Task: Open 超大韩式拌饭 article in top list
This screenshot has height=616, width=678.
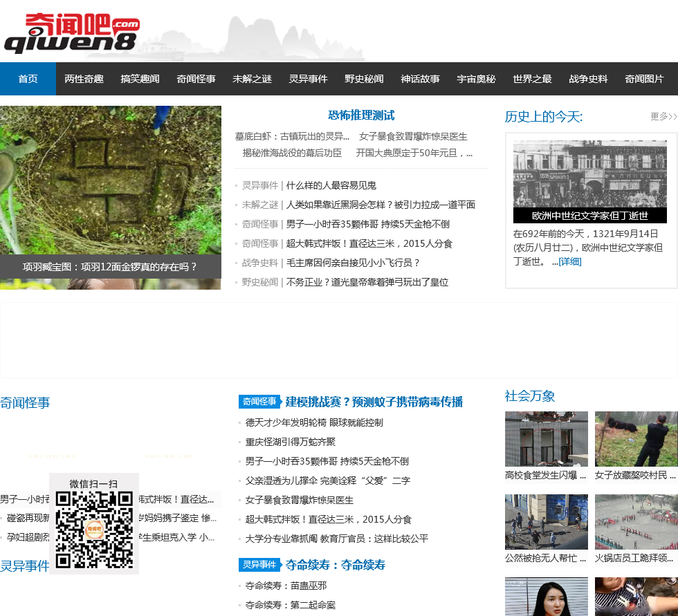Action: pos(369,243)
